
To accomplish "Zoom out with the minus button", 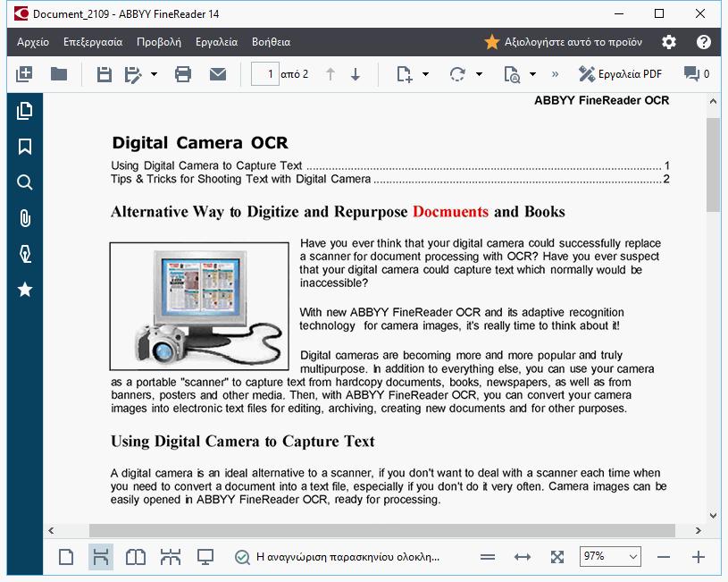I will [x=664, y=557].
